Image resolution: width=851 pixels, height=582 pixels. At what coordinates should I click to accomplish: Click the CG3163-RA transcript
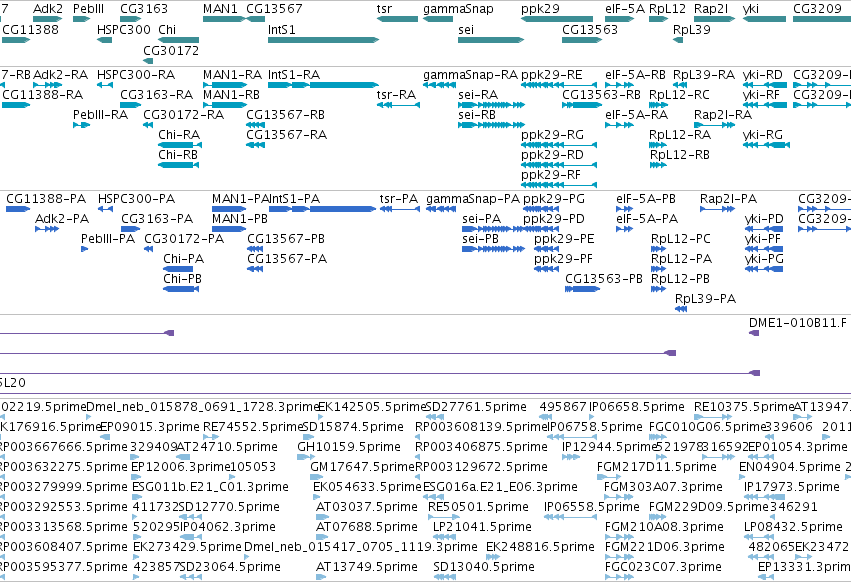[x=130, y=105]
